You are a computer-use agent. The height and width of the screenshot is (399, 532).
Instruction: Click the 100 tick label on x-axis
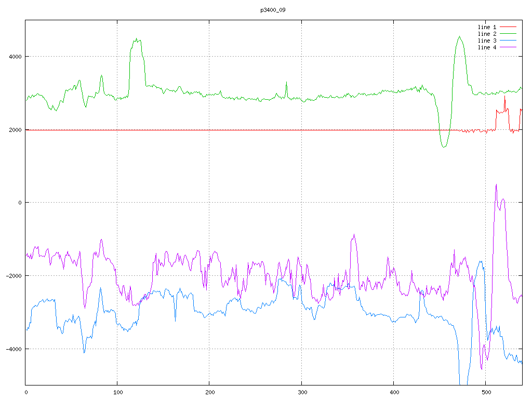point(117,392)
